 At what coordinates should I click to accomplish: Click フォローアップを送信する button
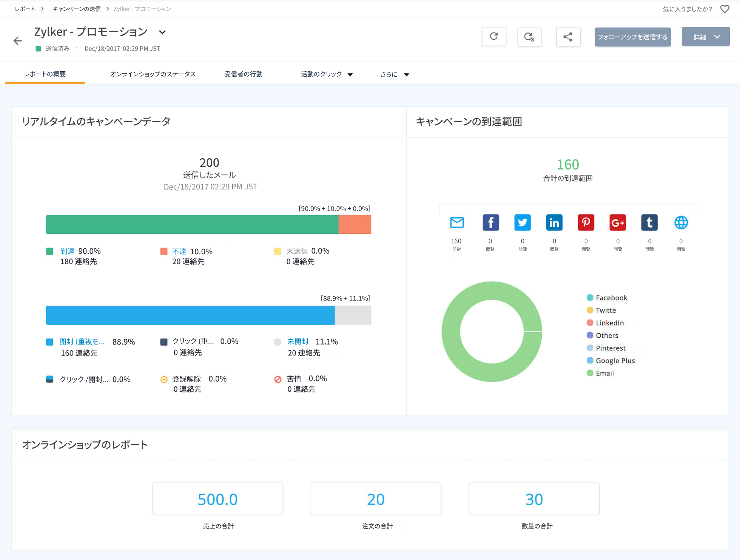[633, 37]
